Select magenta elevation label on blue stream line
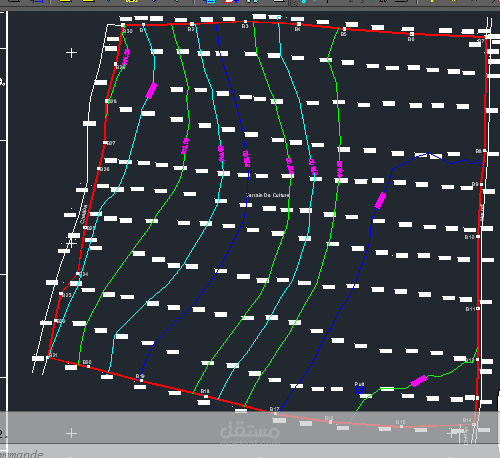This screenshot has height=458, width=500. coord(380,201)
